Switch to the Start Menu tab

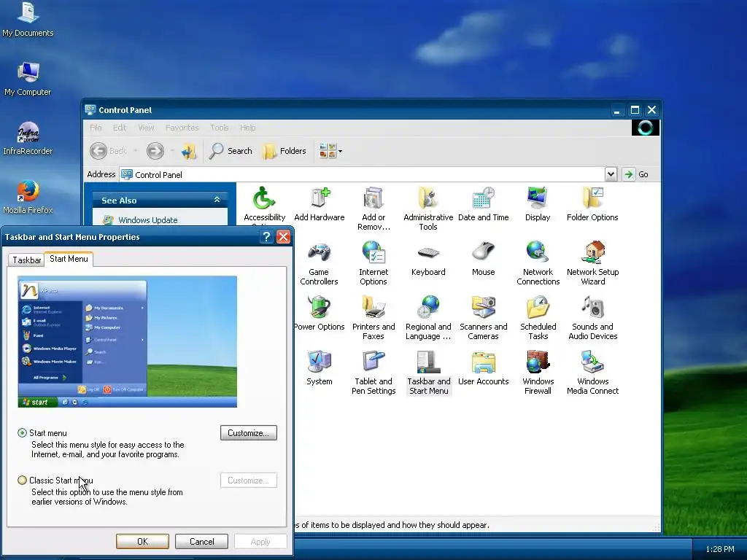[x=69, y=259]
